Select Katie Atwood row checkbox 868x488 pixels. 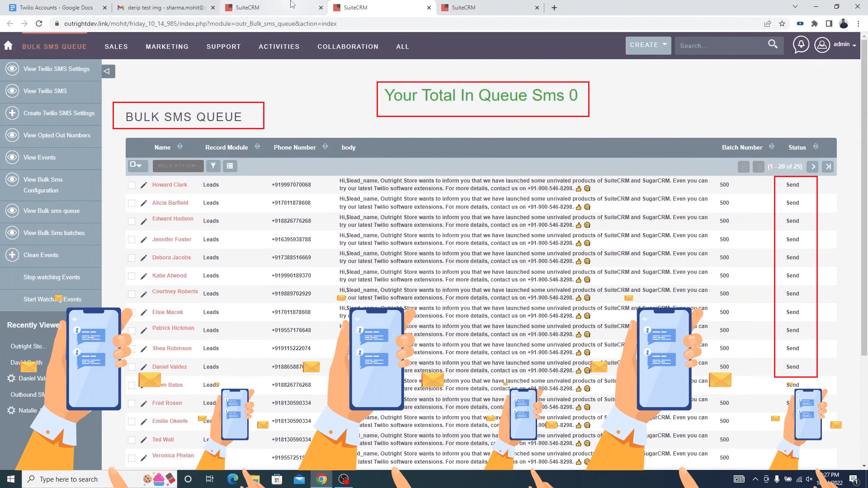click(x=132, y=276)
